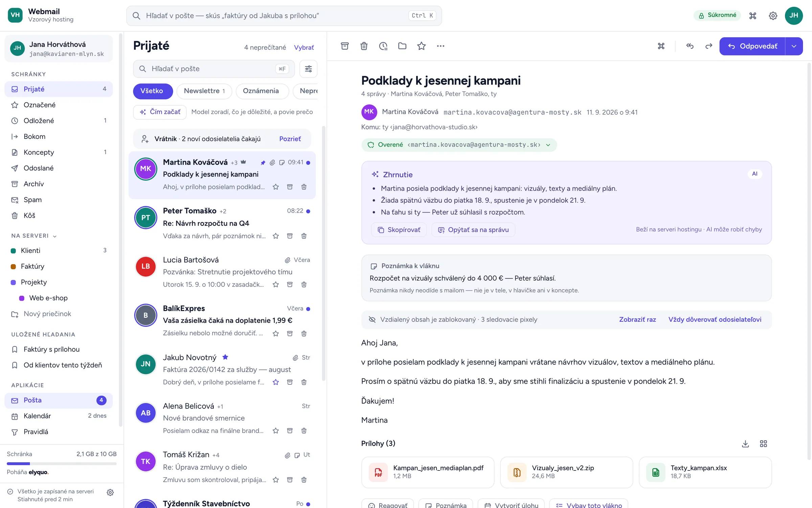Open the Vizualy_jesen_v2.zip attachment

click(x=566, y=472)
